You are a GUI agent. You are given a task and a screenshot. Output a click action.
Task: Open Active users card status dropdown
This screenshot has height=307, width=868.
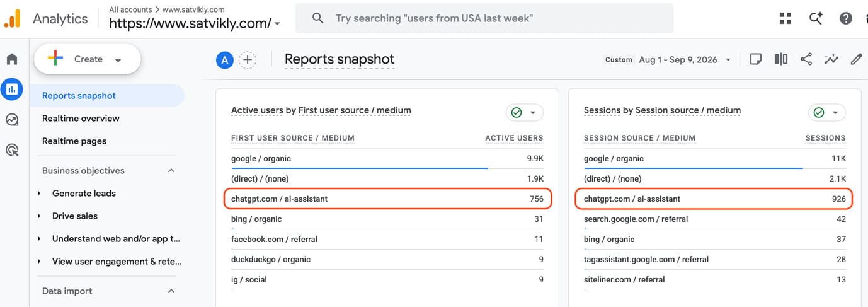[524, 112]
